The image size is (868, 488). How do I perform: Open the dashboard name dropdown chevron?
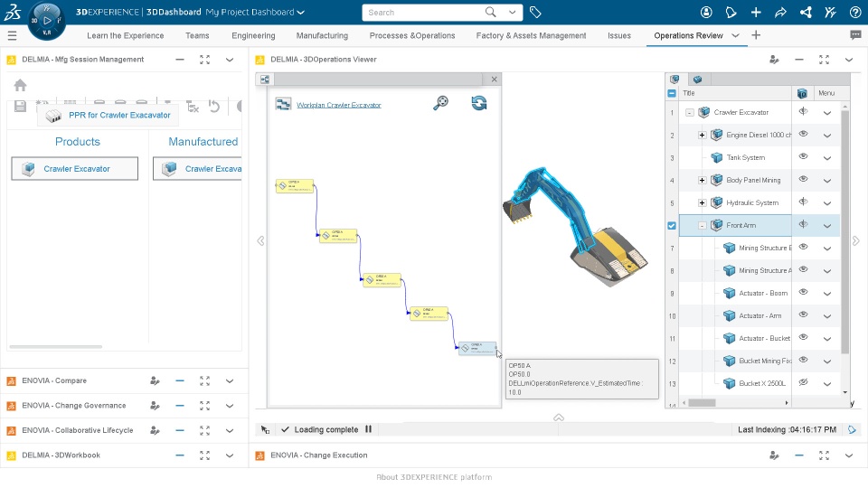[x=300, y=12]
